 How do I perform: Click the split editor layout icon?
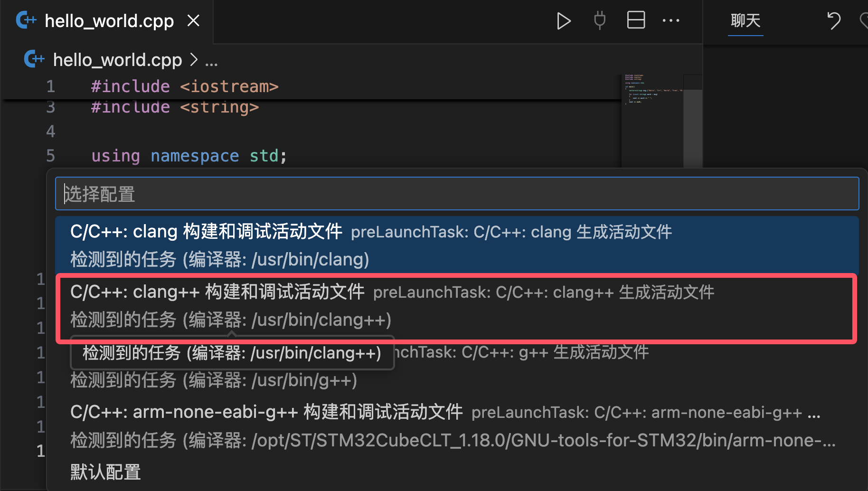[x=636, y=20]
